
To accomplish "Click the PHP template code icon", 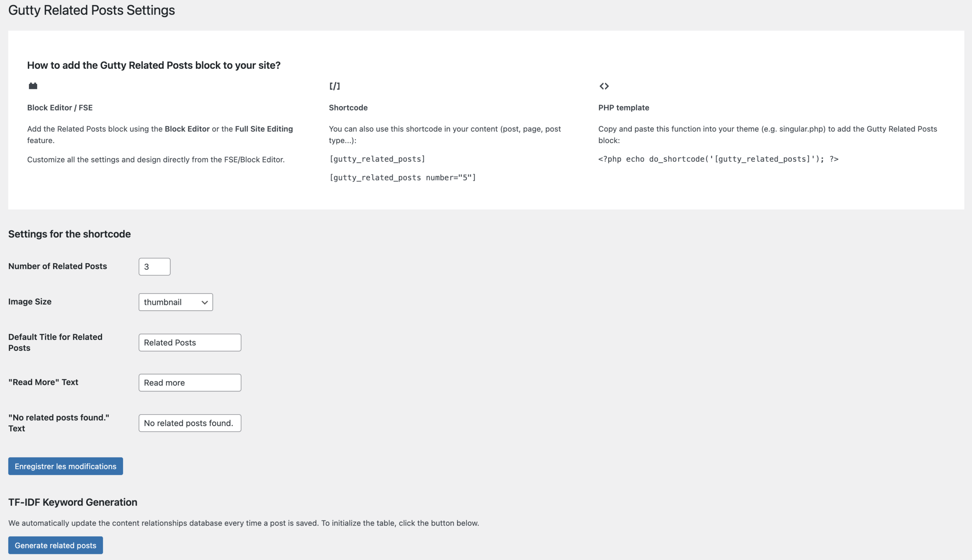I will pyautogui.click(x=604, y=86).
